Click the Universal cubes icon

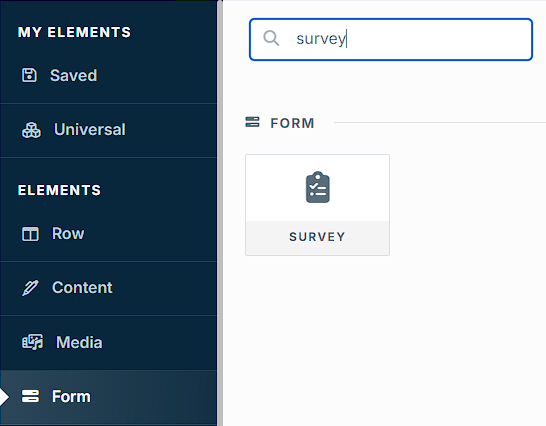coord(31,130)
